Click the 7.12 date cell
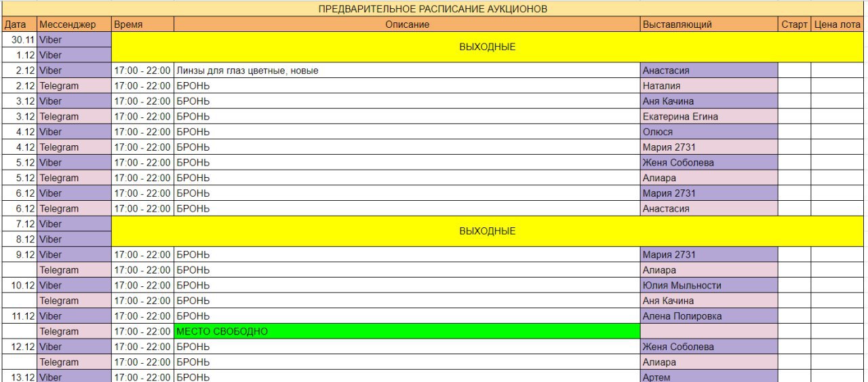This screenshot has width=868, height=382. (19, 224)
